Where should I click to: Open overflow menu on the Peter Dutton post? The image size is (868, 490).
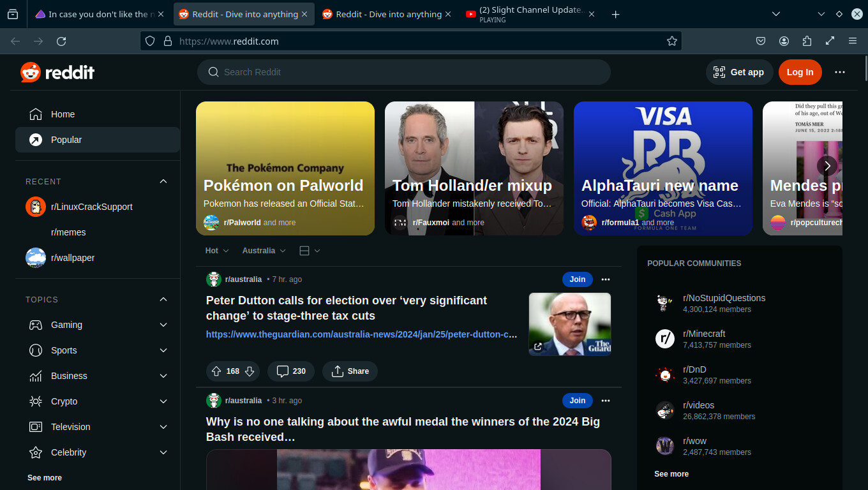tap(606, 279)
